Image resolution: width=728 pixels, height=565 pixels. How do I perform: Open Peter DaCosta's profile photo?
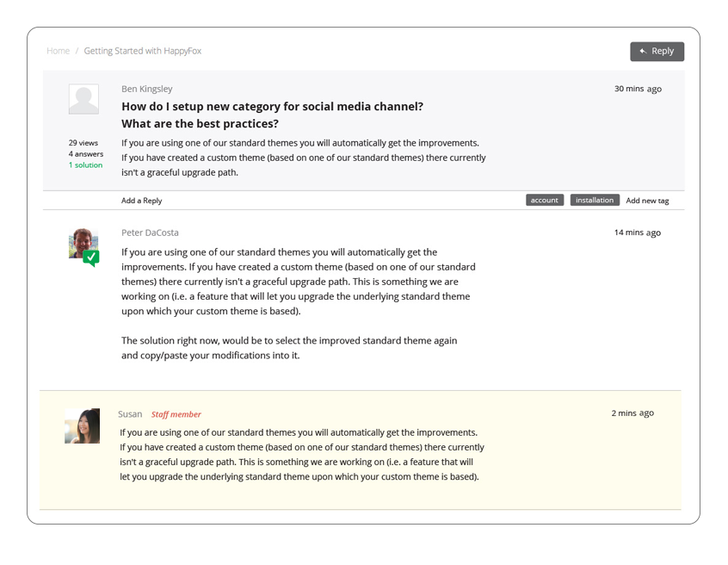(83, 243)
